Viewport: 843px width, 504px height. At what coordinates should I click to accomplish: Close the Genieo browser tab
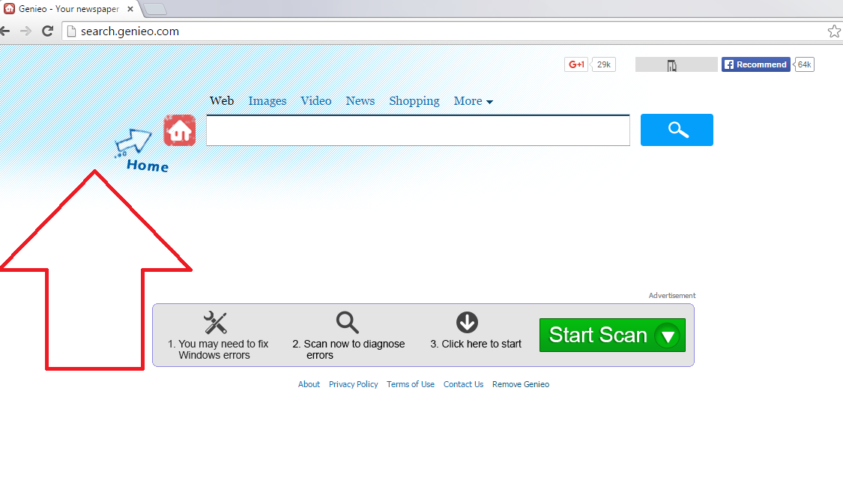click(x=130, y=9)
